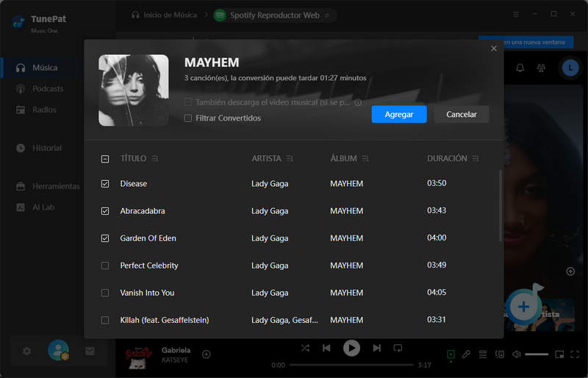Toggle repeat in the player bar
This screenshot has height=378, width=588.
coord(398,349)
